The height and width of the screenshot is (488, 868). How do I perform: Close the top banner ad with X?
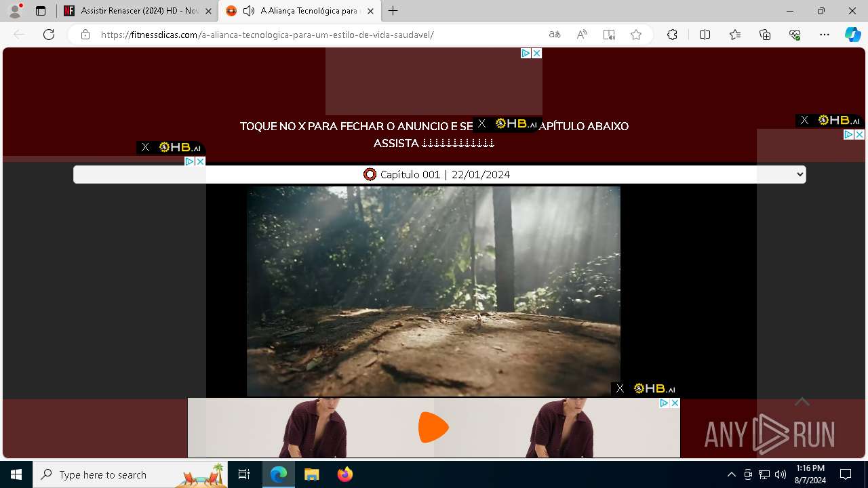click(536, 53)
